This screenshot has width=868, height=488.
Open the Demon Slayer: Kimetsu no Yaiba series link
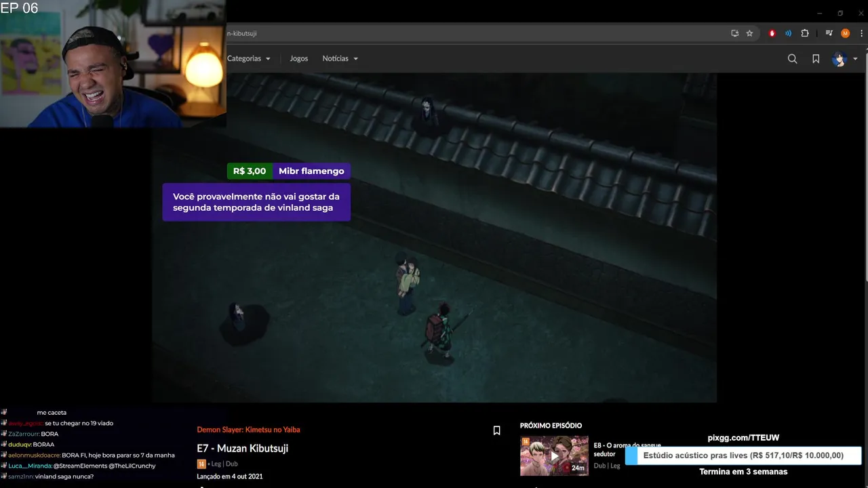(x=248, y=430)
